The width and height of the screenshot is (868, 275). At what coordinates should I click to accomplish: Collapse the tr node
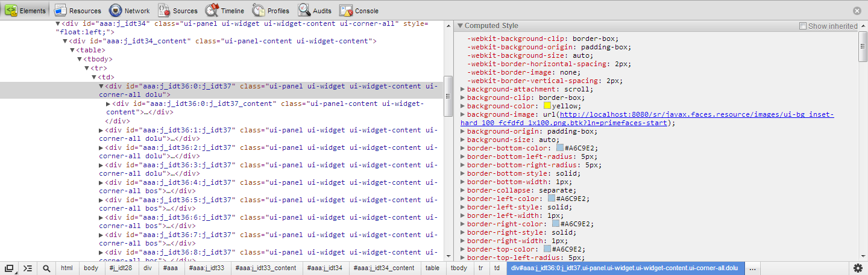point(87,68)
